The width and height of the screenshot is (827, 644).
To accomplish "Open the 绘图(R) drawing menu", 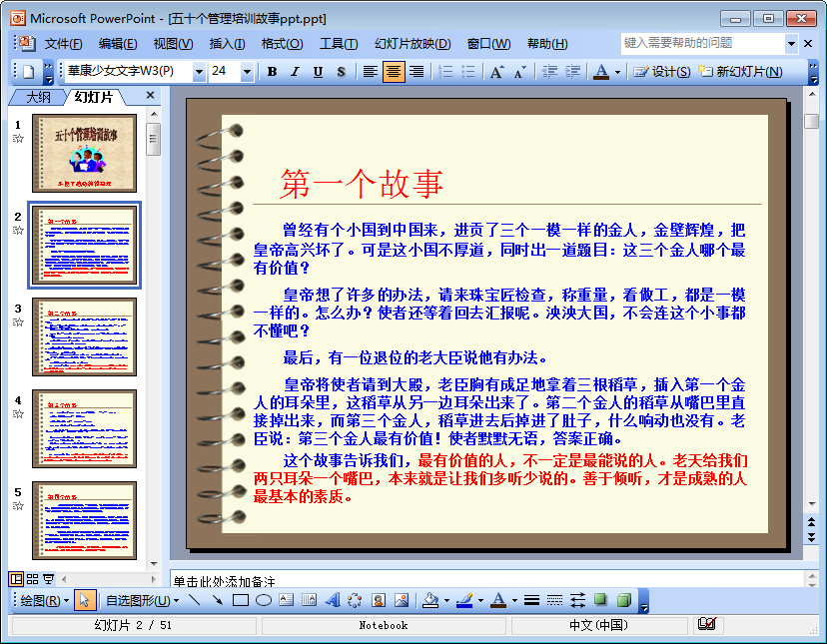I will (44, 601).
